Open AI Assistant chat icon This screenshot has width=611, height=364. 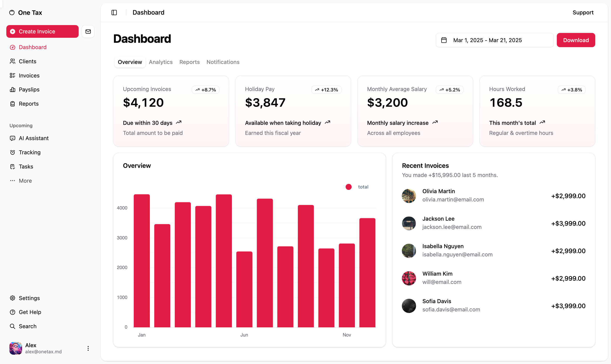tap(12, 138)
